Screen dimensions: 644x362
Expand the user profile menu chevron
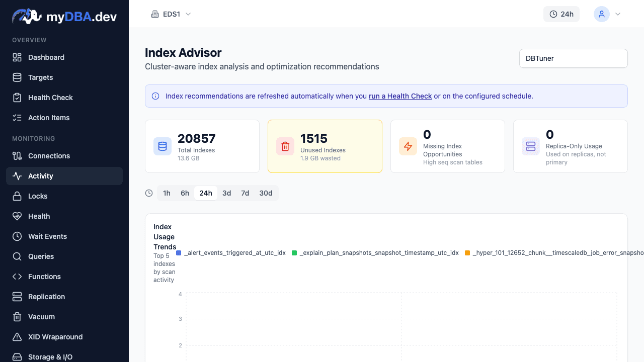(618, 14)
